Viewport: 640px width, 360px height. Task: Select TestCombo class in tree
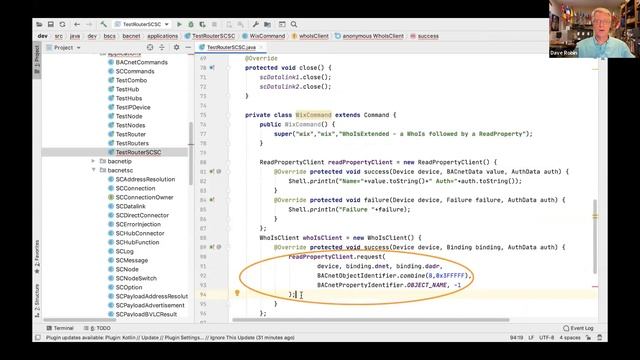[x=131, y=80]
